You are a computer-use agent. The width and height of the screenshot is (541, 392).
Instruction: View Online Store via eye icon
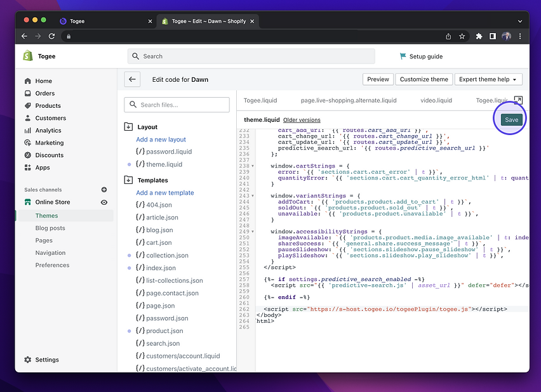coord(104,202)
